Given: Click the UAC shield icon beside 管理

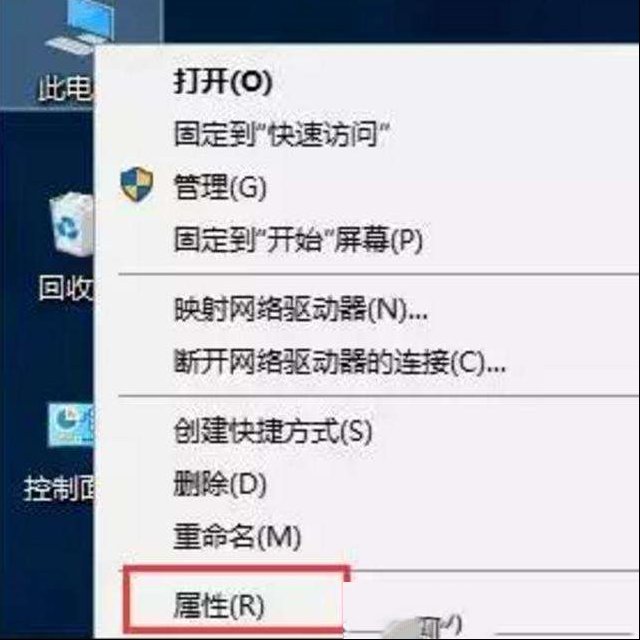Looking at the screenshot, I should point(137,184).
